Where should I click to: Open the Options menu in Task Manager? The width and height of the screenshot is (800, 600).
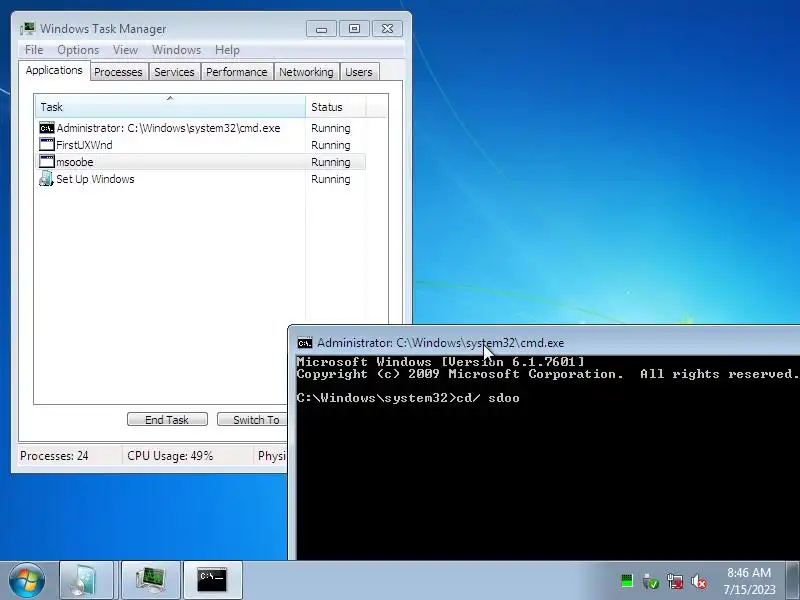78,50
